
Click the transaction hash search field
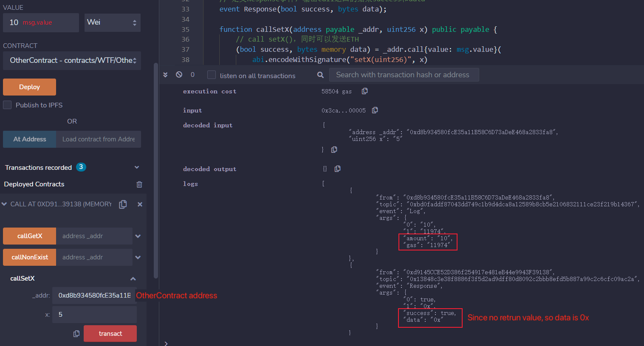pos(404,75)
